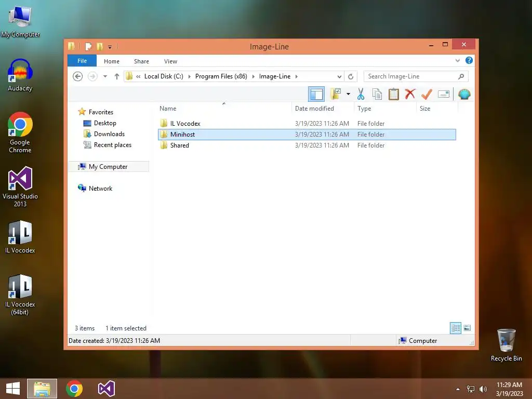Click the Paste clipboard icon

394,94
